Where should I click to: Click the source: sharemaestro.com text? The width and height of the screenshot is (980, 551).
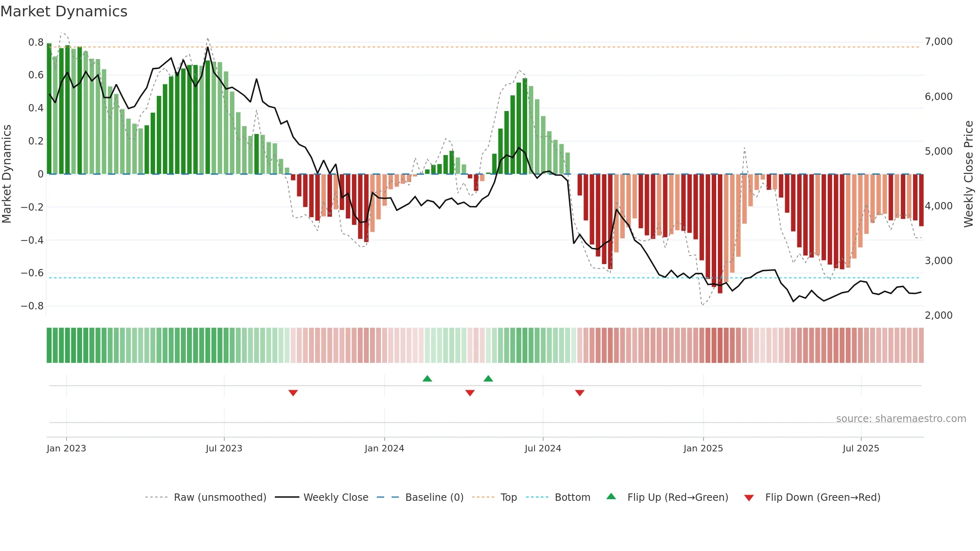coord(901,418)
